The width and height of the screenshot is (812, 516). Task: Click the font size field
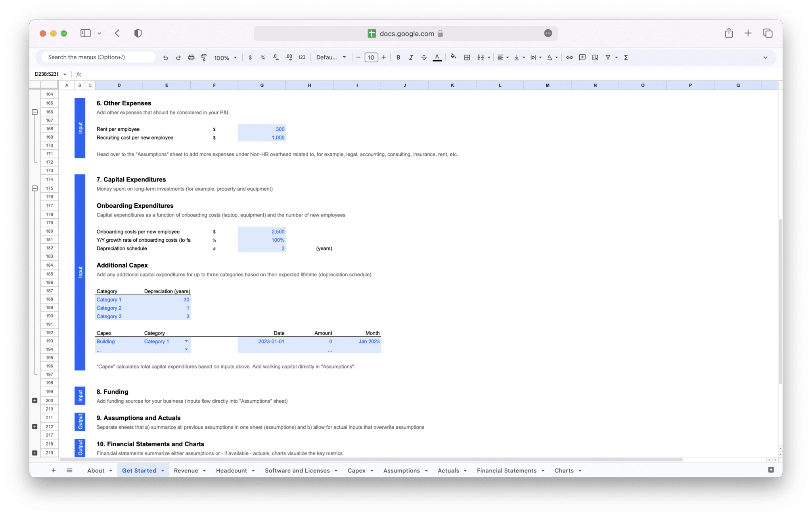[x=371, y=57]
